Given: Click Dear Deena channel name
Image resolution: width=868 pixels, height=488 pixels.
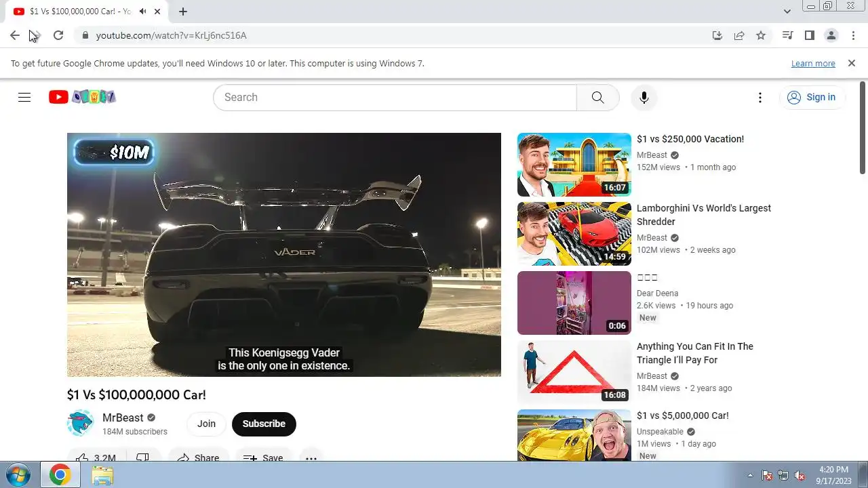Looking at the screenshot, I should point(657,293).
